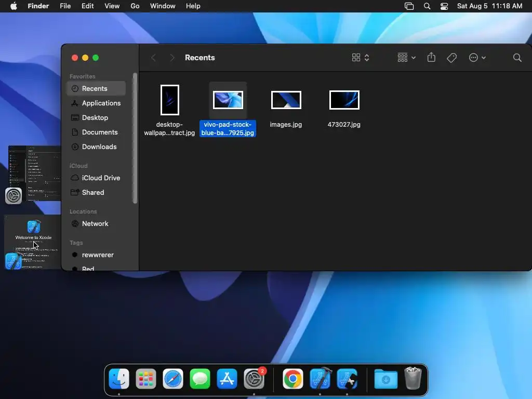The height and width of the screenshot is (399, 532).
Task: Open Downloads in Finder sidebar
Action: tap(96, 147)
